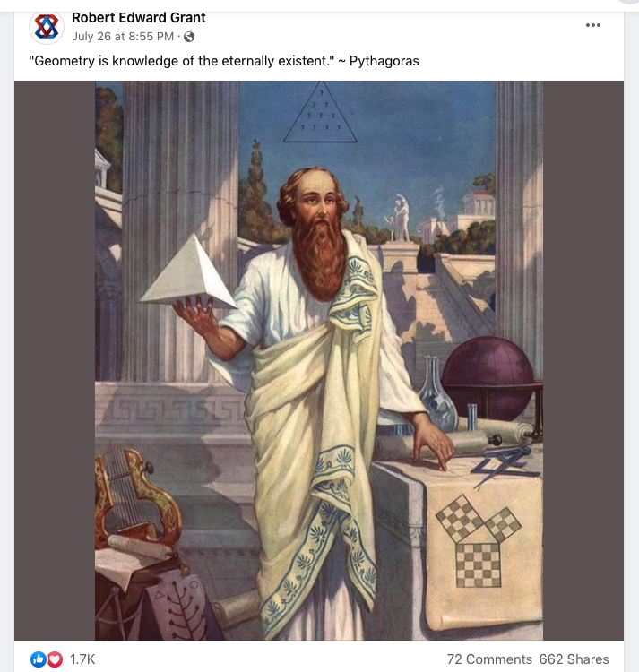Open the three-dot post options menu
Viewport: 639px width, 672px height.
(x=592, y=25)
